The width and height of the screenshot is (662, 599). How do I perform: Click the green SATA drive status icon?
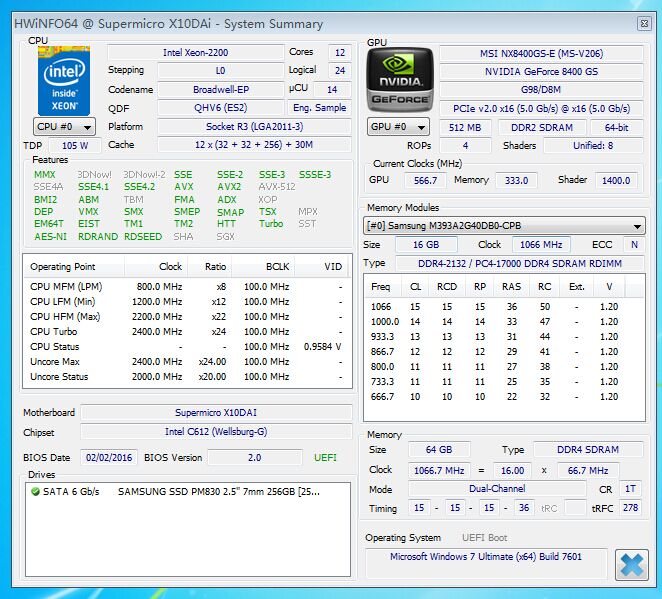35,491
